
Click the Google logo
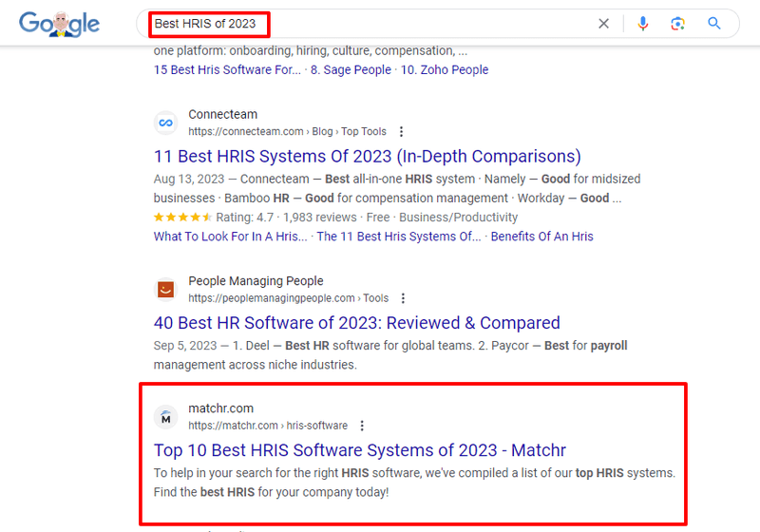point(59,24)
